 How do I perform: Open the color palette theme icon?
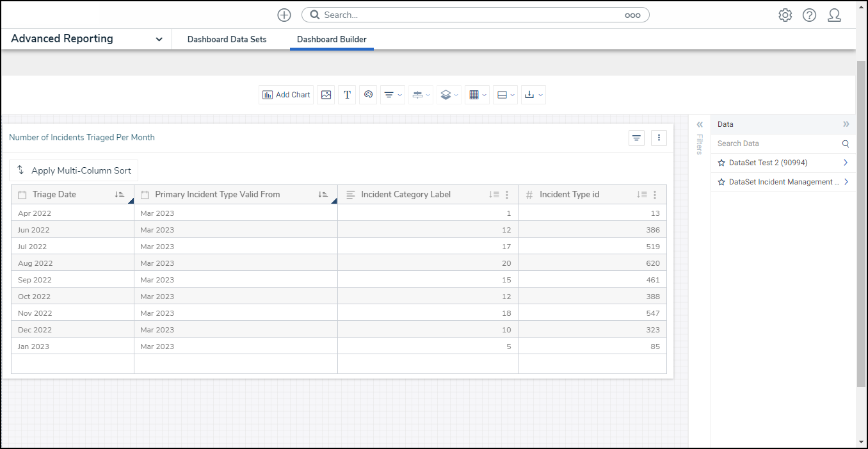click(x=368, y=95)
